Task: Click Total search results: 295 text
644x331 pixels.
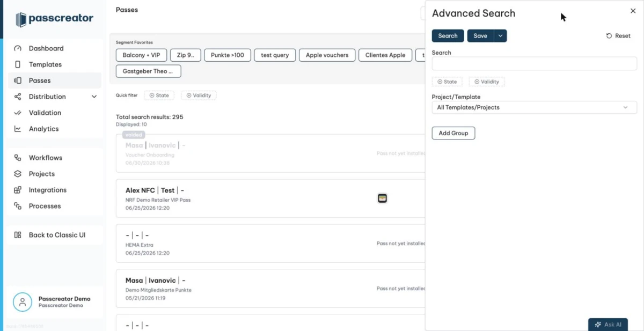Action: 149,117
